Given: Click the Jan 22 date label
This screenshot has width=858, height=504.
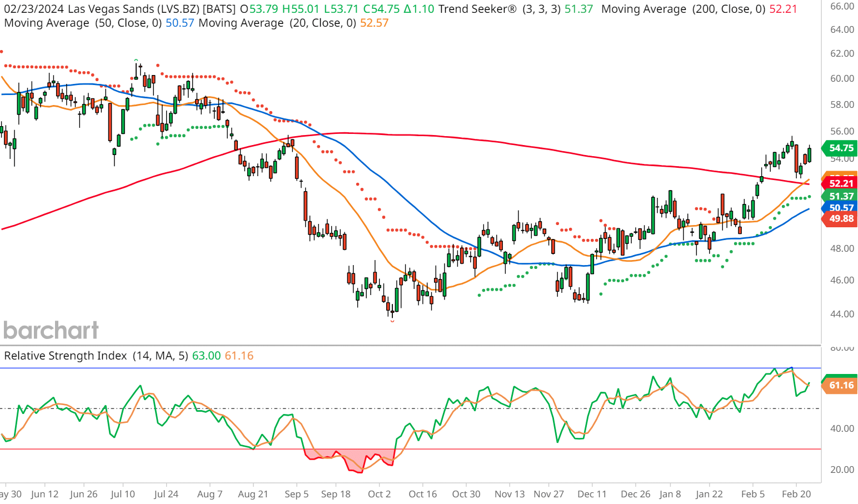Looking at the screenshot, I should (709, 494).
